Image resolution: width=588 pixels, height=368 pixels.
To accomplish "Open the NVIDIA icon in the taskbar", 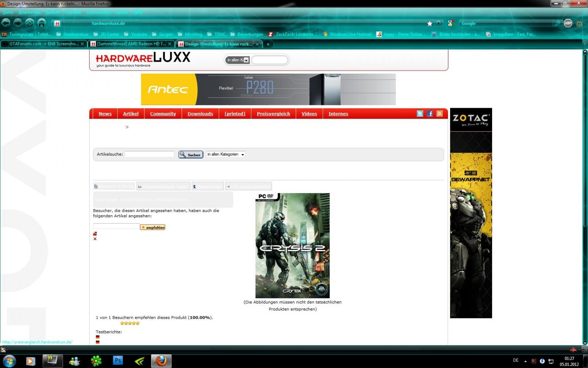I will (140, 361).
